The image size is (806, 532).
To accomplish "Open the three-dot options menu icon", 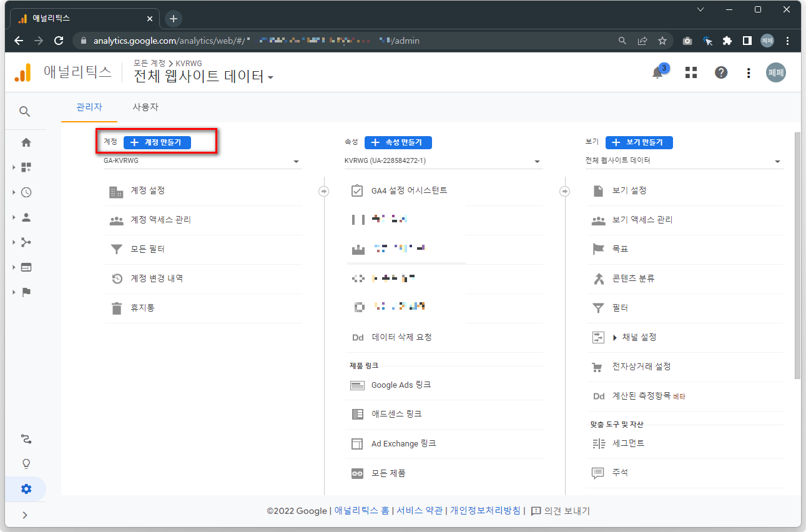I will pos(748,72).
